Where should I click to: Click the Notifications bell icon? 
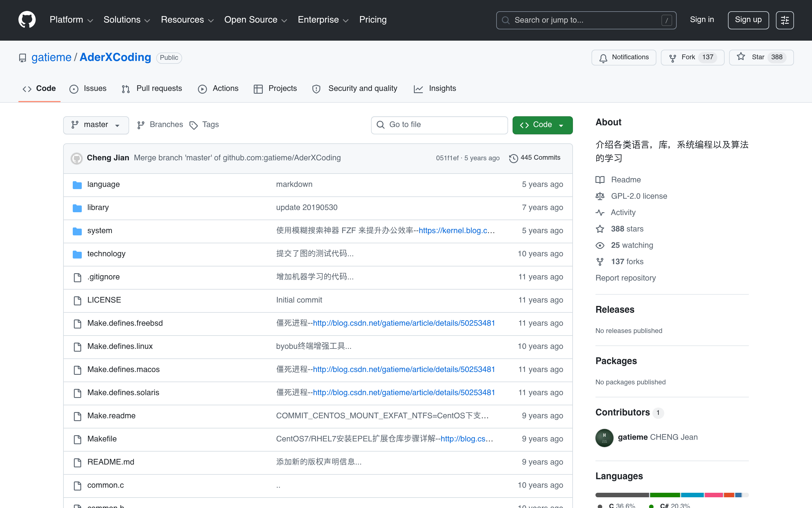603,58
